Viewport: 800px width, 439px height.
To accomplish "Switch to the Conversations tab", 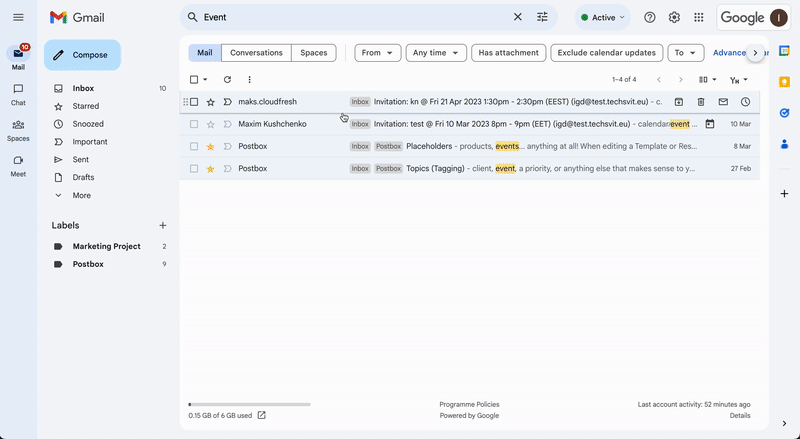I will coord(256,53).
